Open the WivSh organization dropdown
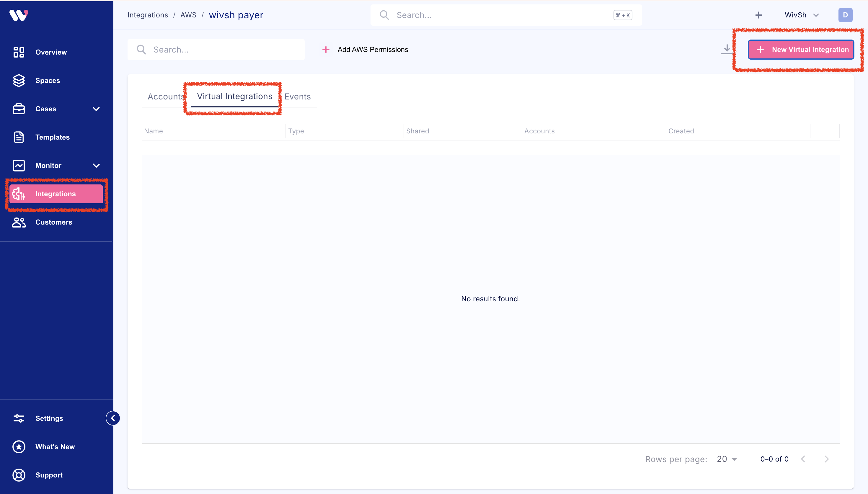The width and height of the screenshot is (868, 494). tap(802, 15)
